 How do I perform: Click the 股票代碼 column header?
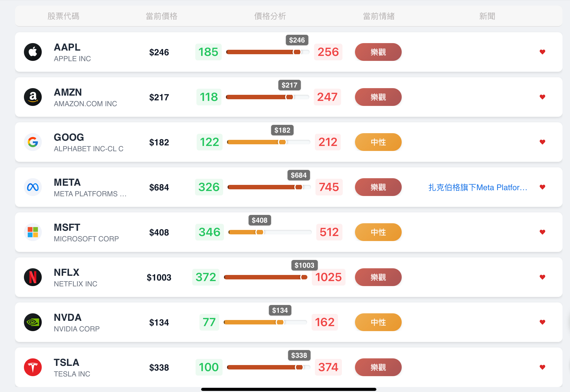(63, 16)
